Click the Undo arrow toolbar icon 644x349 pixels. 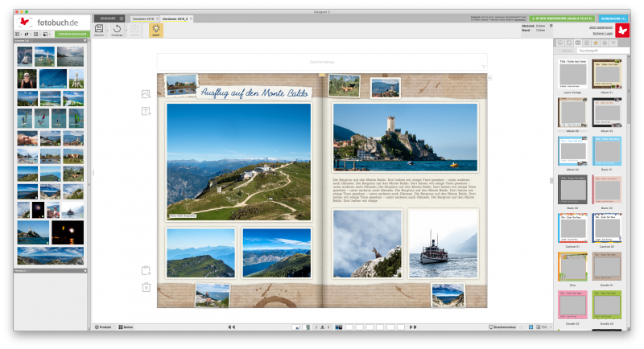click(117, 30)
